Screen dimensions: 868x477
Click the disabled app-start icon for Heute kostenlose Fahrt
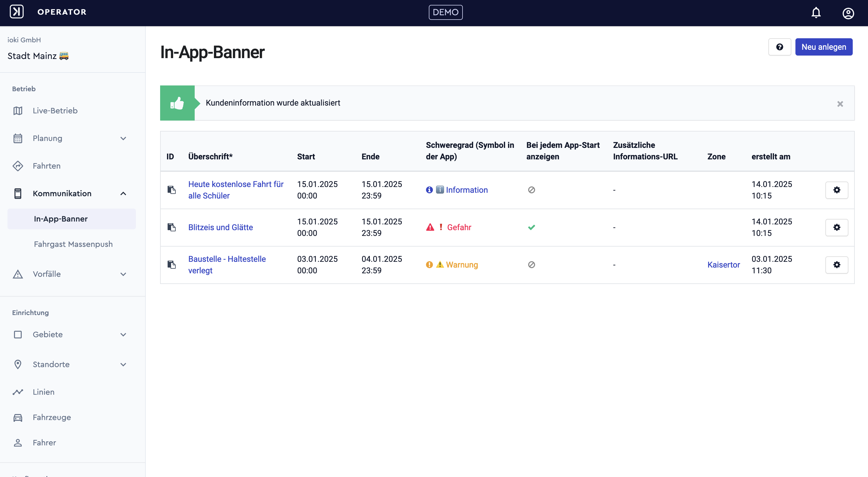531,190
